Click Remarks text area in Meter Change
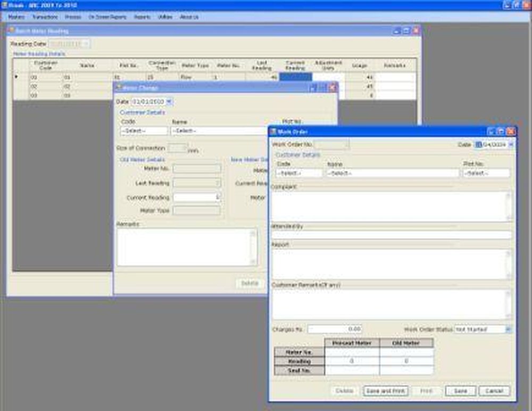The width and height of the screenshot is (532, 411). click(x=184, y=247)
